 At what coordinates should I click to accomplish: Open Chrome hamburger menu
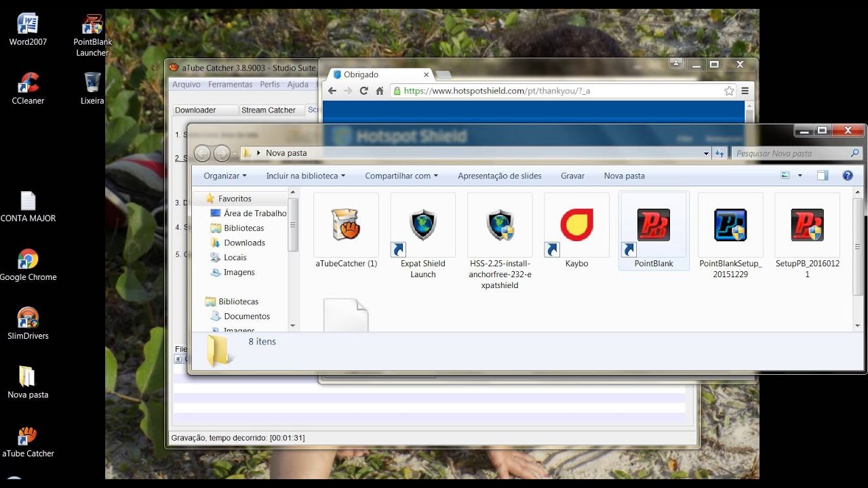(745, 91)
